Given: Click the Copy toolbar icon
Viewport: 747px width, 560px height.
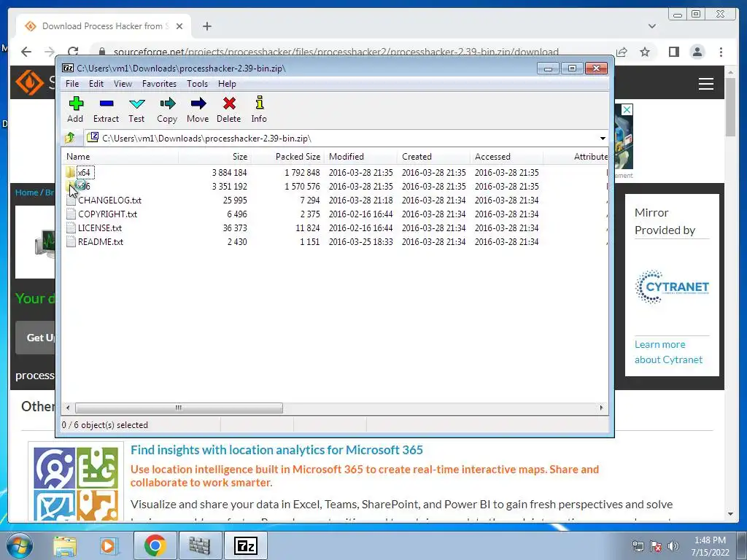Looking at the screenshot, I should pos(167,109).
